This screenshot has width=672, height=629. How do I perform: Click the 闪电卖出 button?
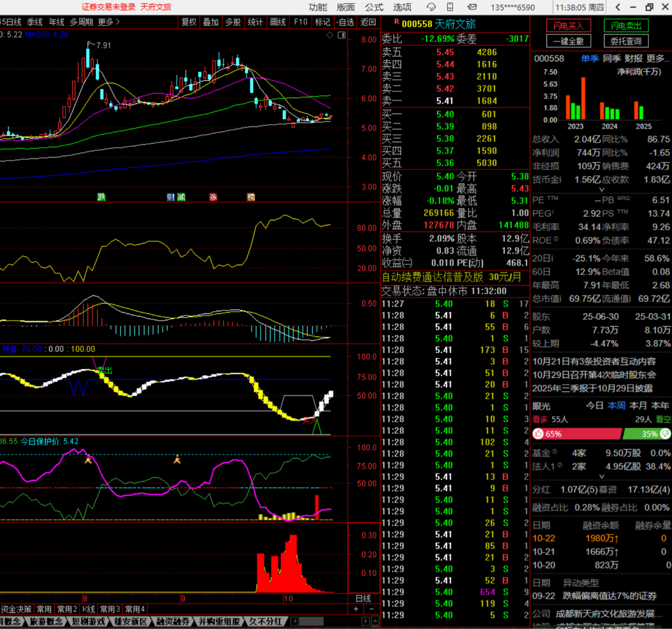[626, 26]
